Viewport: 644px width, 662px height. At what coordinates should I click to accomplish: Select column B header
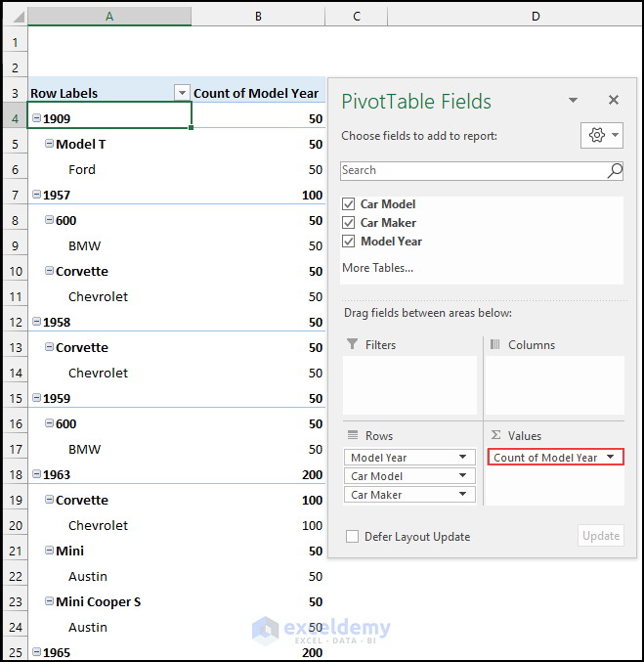[258, 16]
